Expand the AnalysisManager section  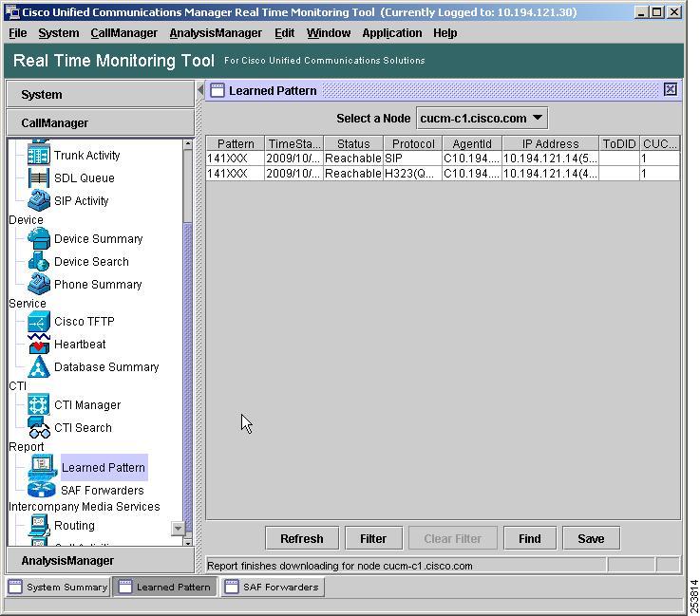101,560
